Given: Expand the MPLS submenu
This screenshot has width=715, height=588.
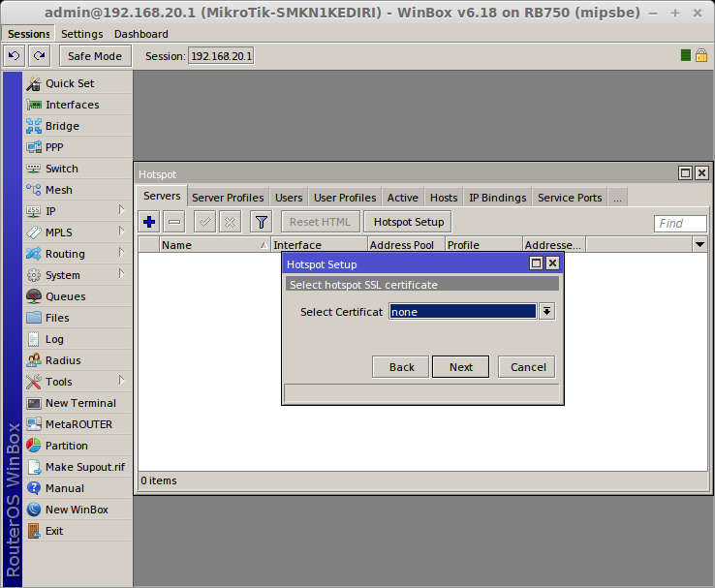Looking at the screenshot, I should [x=121, y=232].
